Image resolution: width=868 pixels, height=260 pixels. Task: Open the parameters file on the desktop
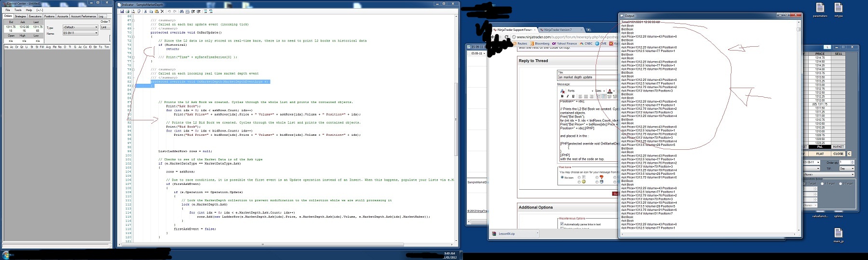[x=820, y=10]
